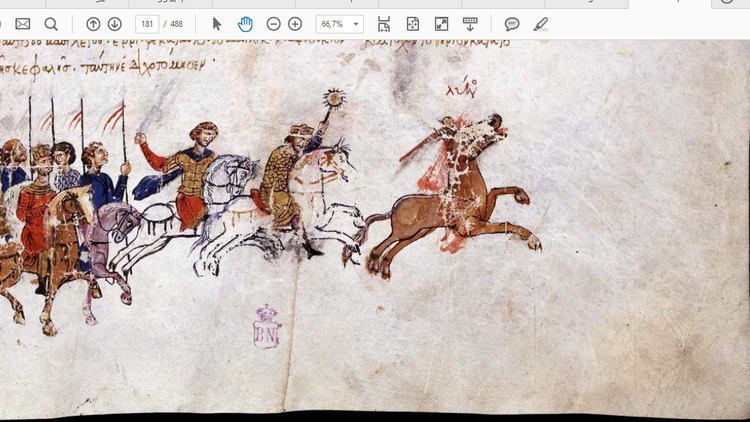Viewport: 750px width, 422px height.
Task: Open the find text magnifier tool
Action: coord(51,24)
